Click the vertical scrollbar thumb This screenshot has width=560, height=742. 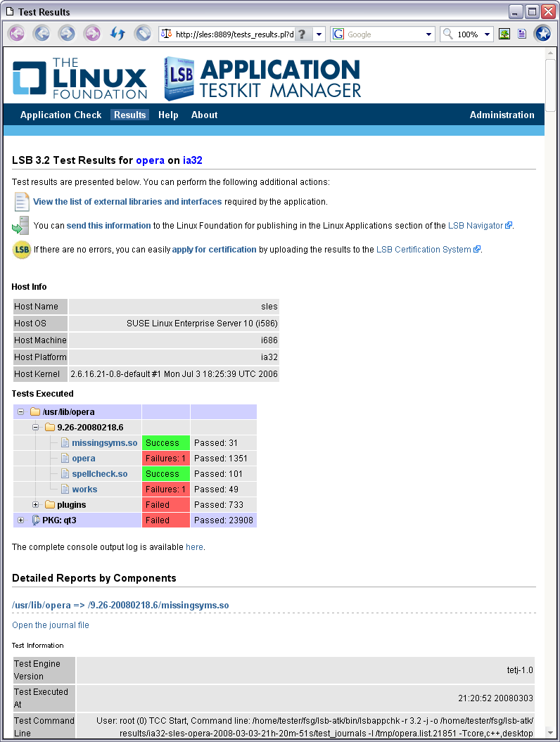point(550,85)
